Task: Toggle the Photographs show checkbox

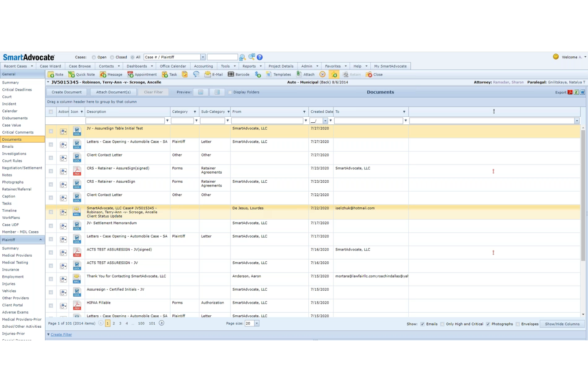Action: [x=488, y=324]
